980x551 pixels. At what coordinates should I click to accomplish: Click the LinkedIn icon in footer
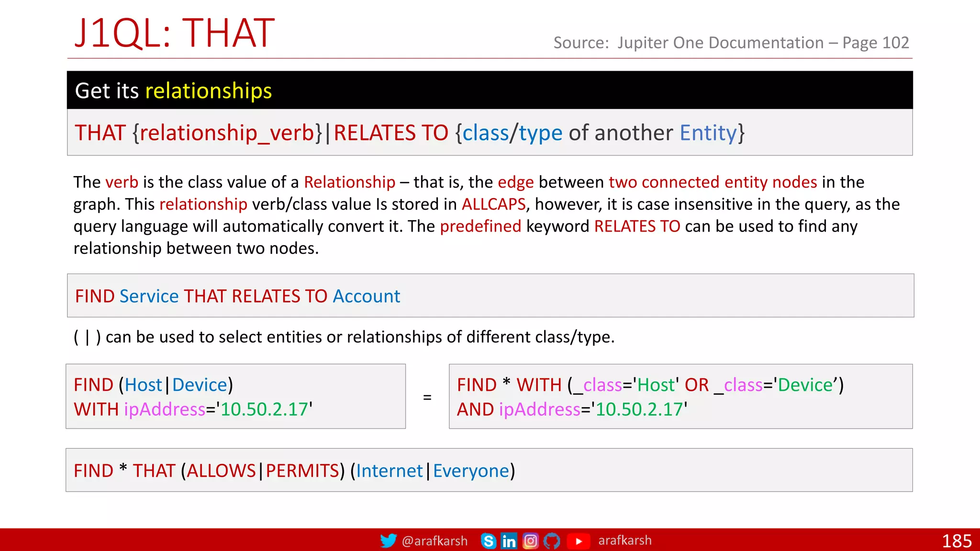coord(509,540)
